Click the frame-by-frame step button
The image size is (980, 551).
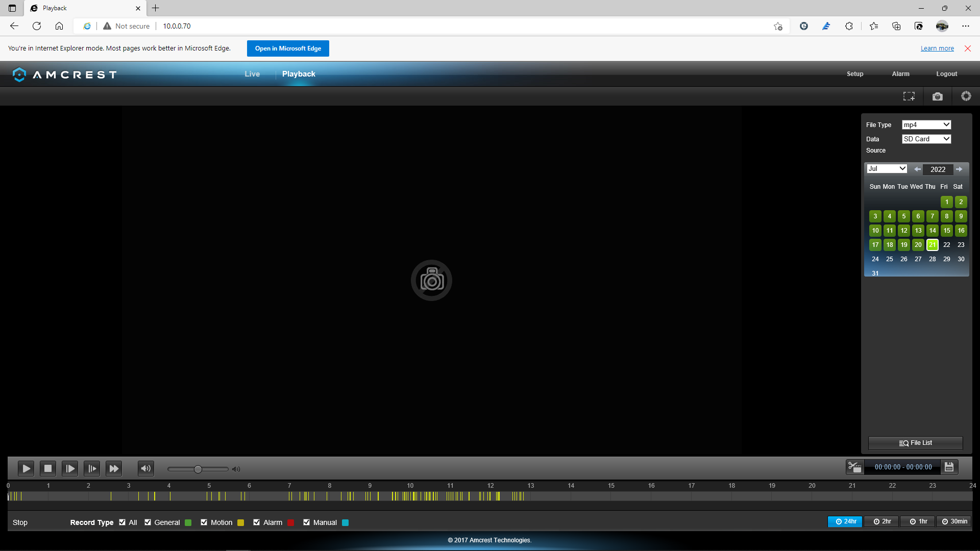click(92, 468)
